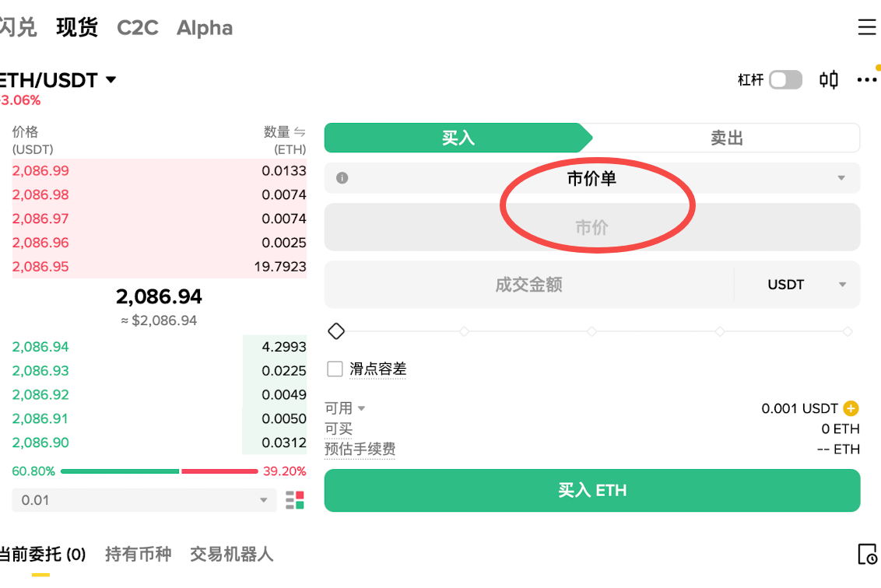Screen dimensions: 881x588
Task: Click the 预估手续费 estimated fee link
Action: tap(360, 450)
